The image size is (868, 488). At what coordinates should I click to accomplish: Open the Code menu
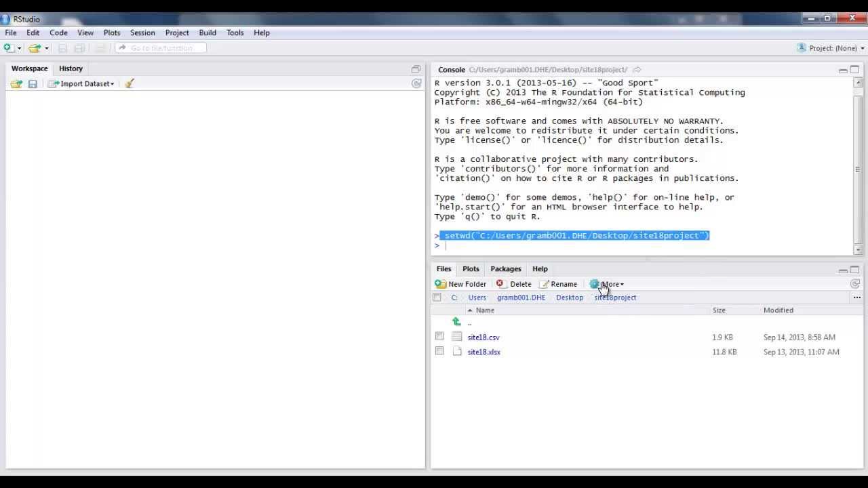[58, 33]
